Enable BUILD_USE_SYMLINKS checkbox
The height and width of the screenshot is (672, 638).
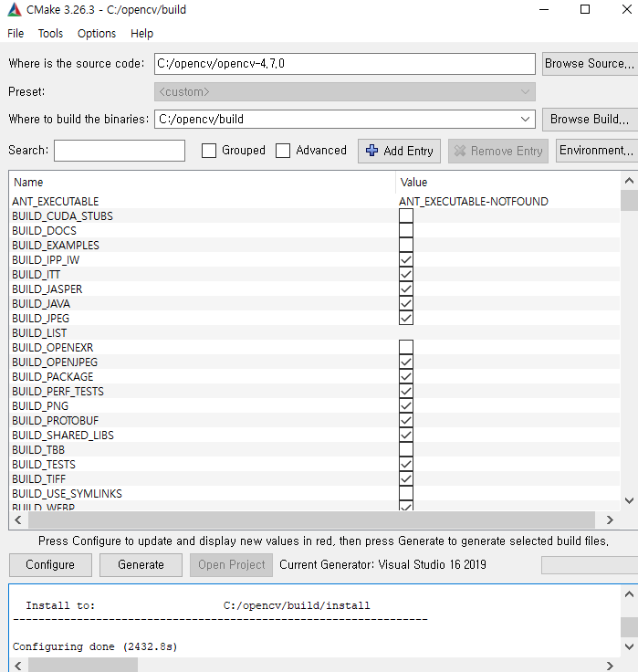(x=406, y=493)
